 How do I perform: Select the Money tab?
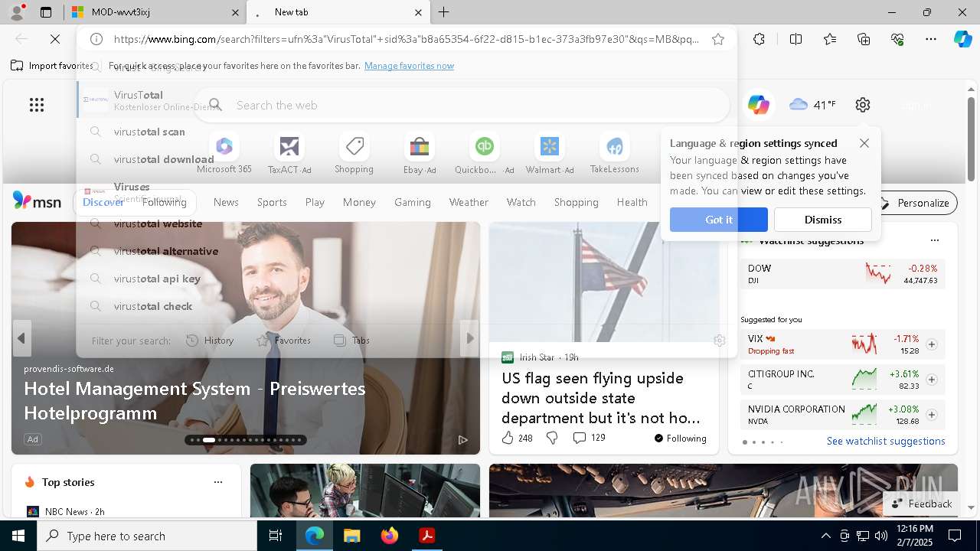359,202
